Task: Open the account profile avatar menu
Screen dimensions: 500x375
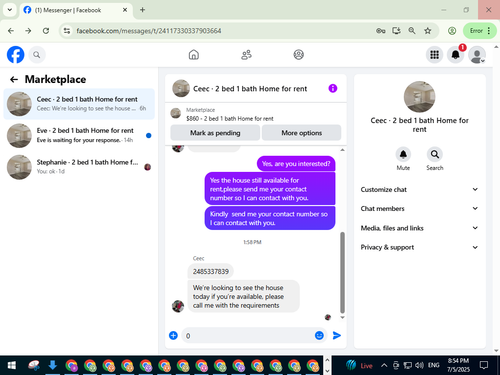Action: tap(477, 55)
